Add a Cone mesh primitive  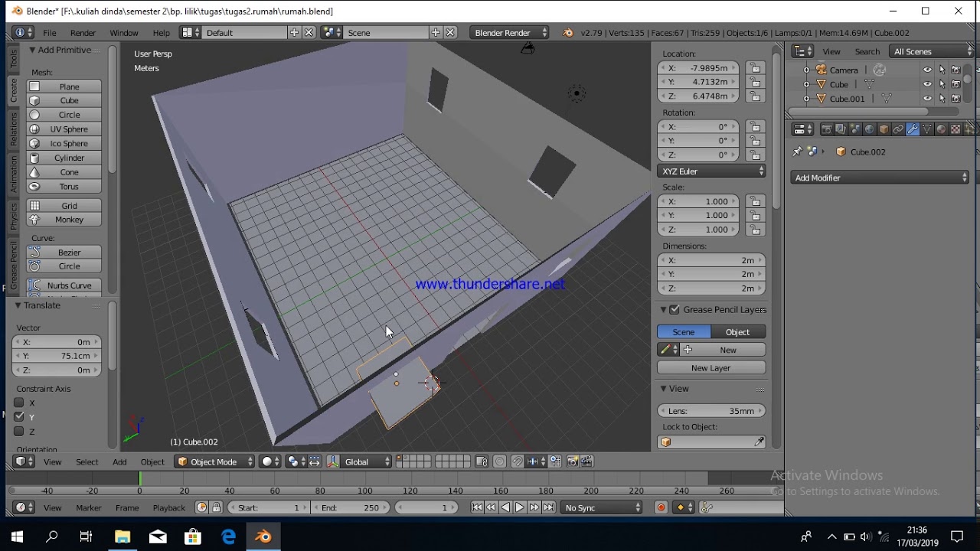[64, 172]
